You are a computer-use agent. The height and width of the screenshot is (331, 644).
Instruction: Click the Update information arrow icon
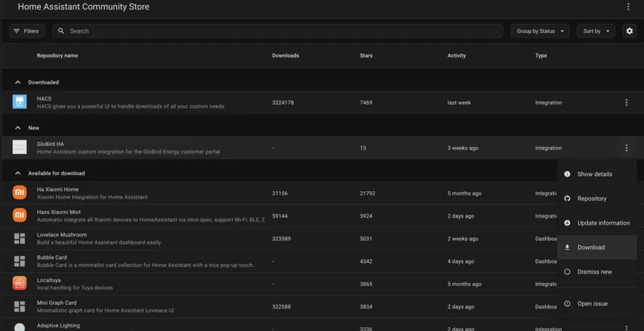click(567, 223)
